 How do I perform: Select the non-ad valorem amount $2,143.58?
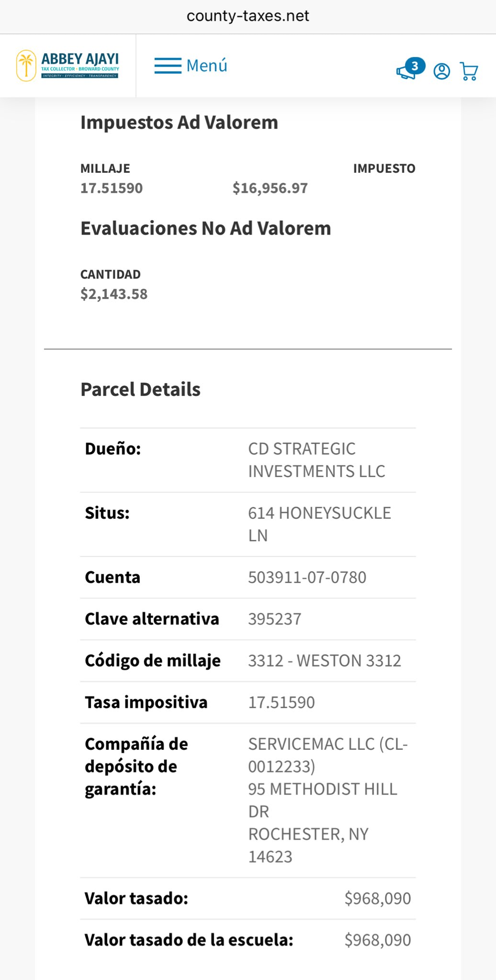pos(114,294)
